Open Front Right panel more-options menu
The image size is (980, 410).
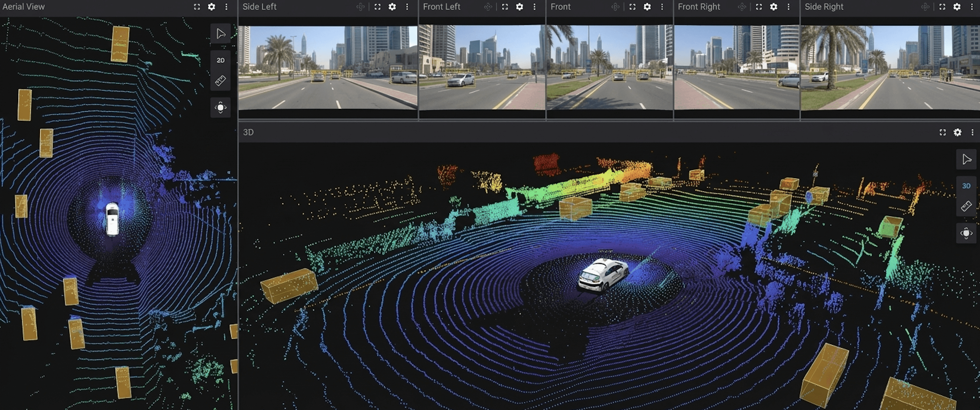coord(789,7)
